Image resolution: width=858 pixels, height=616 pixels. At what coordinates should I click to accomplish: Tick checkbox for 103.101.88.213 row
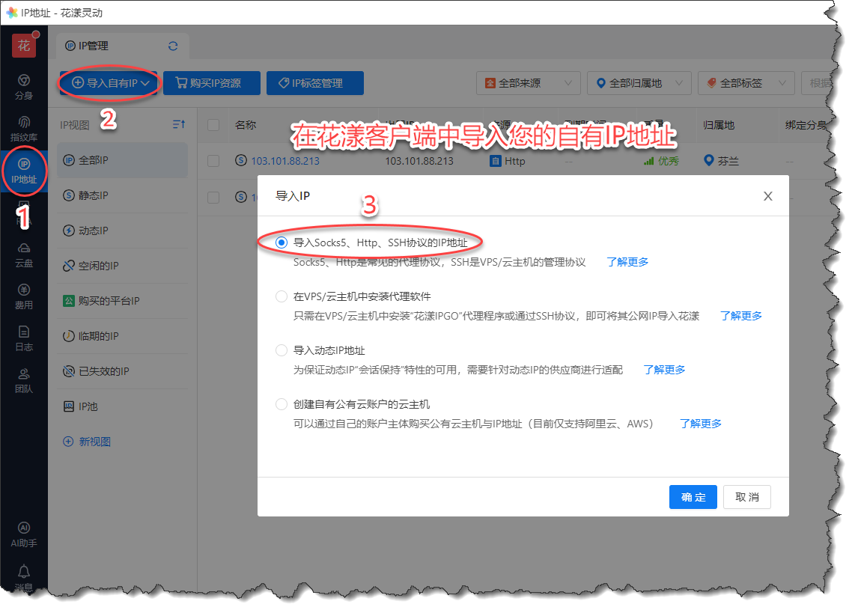click(213, 160)
